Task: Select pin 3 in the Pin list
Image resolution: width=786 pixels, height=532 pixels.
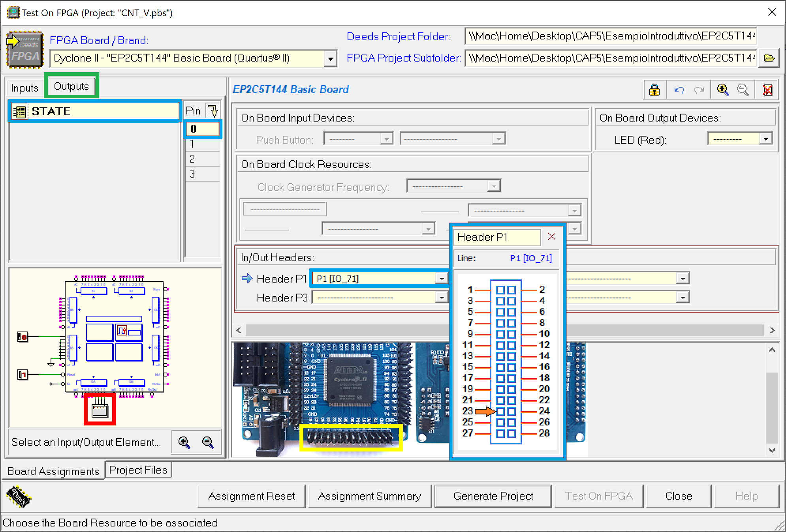Action: 202,174
